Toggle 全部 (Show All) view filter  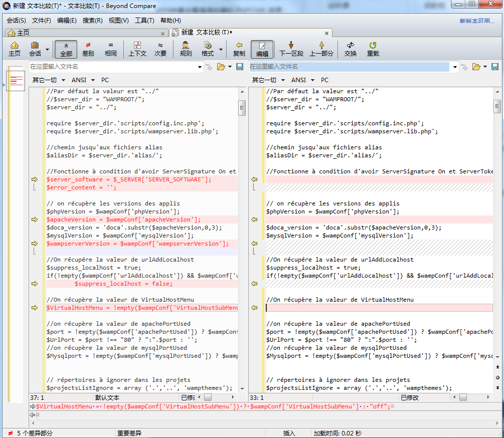[66, 49]
